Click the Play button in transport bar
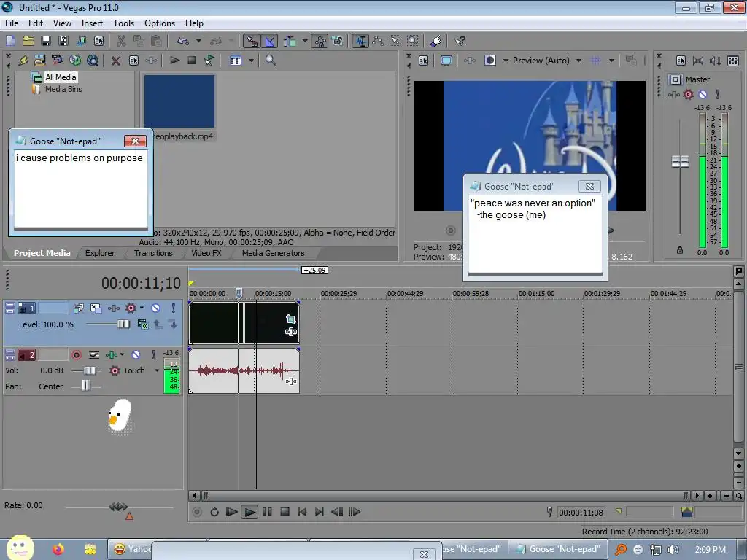Screen dimensions: 747x560 coord(249,512)
